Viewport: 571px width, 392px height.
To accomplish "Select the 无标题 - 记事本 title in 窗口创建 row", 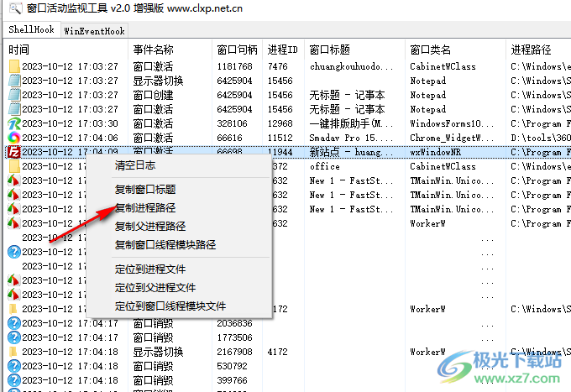I will pos(347,95).
